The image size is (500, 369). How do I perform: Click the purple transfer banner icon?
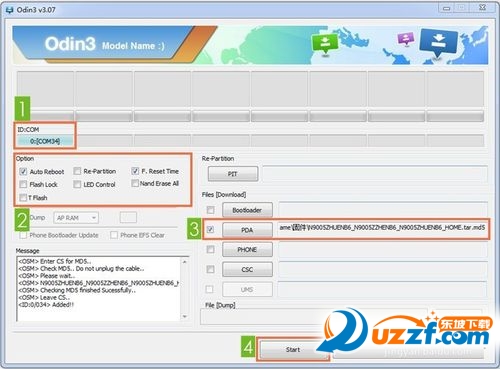click(x=406, y=39)
